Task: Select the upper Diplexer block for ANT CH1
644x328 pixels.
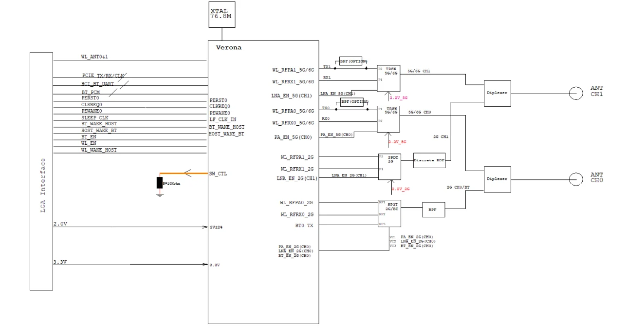Action: tap(497, 93)
